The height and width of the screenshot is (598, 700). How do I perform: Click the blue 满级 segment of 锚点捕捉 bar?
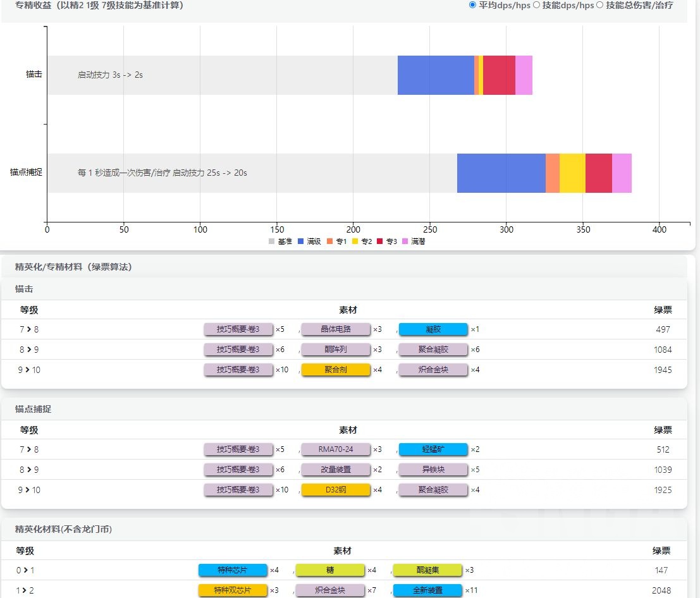(x=501, y=173)
